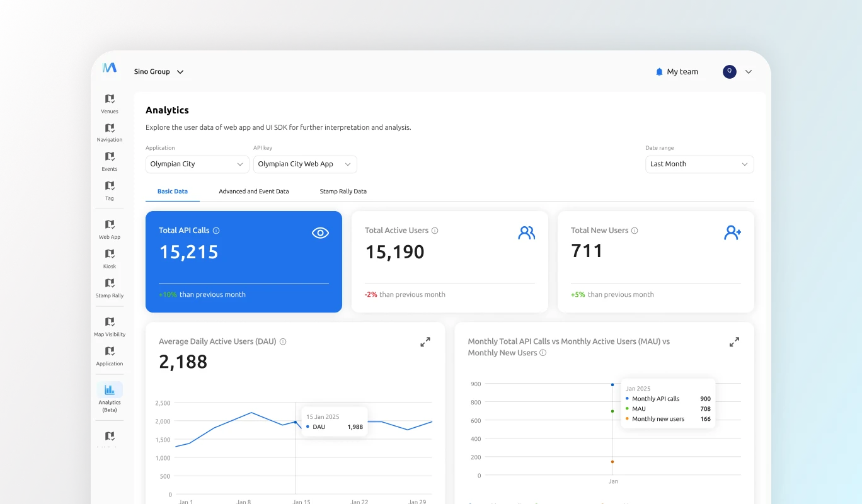Click the blue M logo icon

(110, 67)
